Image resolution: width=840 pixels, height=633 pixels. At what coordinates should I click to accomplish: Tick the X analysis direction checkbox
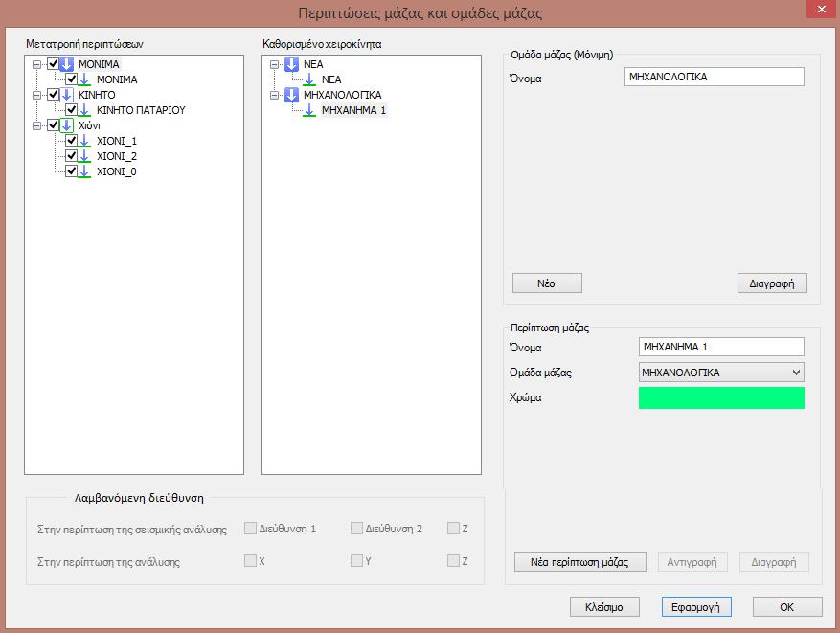click(x=250, y=561)
